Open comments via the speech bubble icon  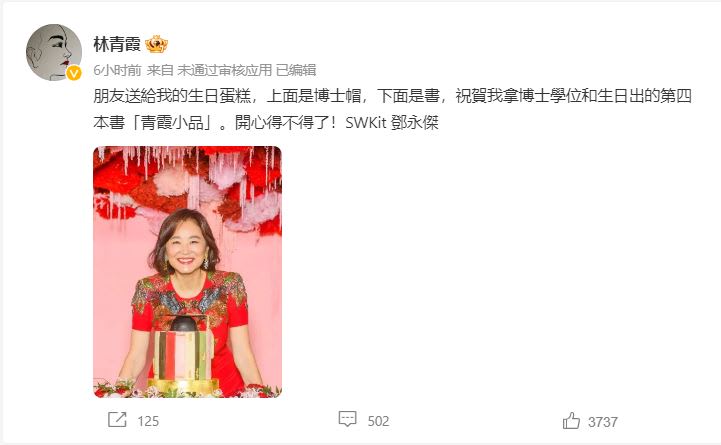coord(348,419)
